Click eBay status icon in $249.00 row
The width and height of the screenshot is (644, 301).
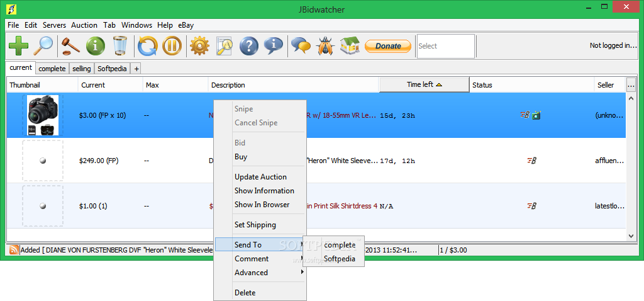tap(532, 161)
